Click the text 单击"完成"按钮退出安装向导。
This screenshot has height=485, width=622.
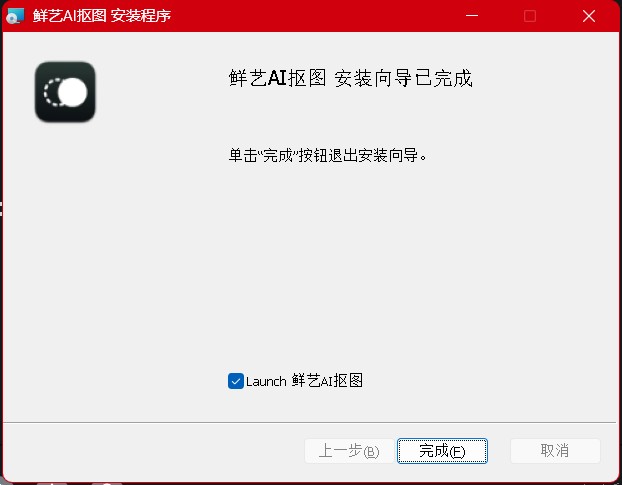tap(328, 155)
